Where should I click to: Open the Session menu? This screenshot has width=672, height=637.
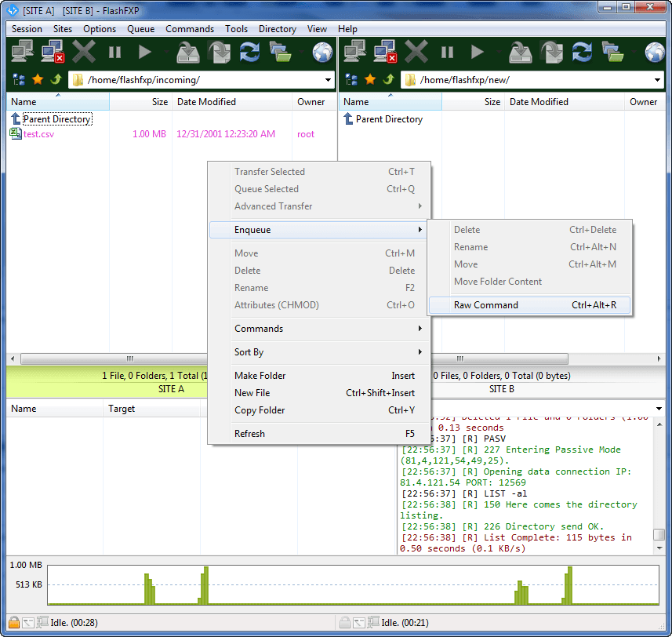coord(27,29)
